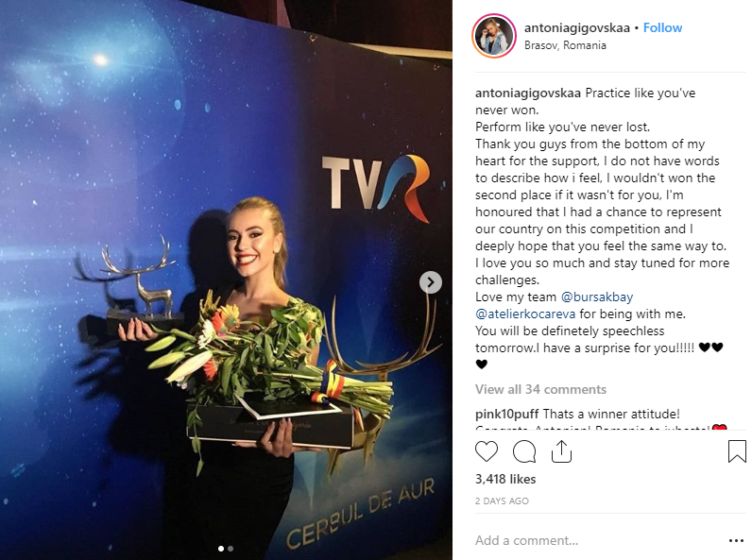
Task: Open the @atelierkocareva mention
Action: tap(525, 314)
